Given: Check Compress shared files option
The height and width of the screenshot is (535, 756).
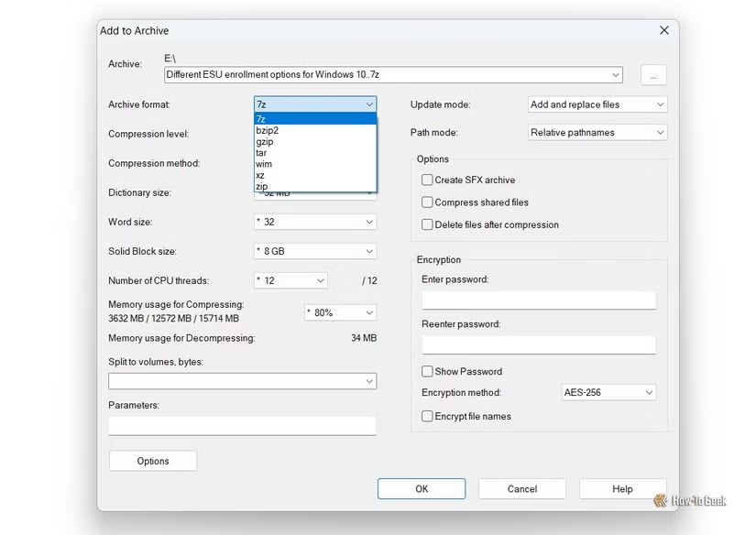Looking at the screenshot, I should pyautogui.click(x=427, y=202).
